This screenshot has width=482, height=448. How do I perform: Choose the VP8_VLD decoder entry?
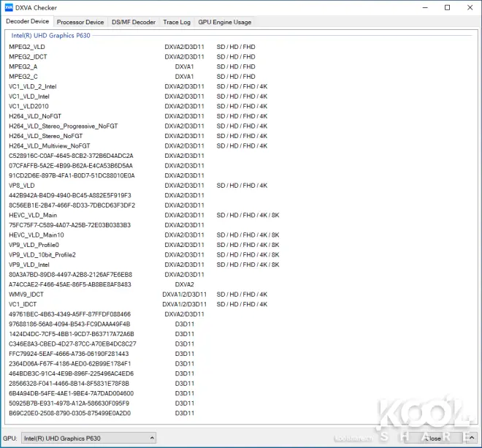click(x=22, y=185)
